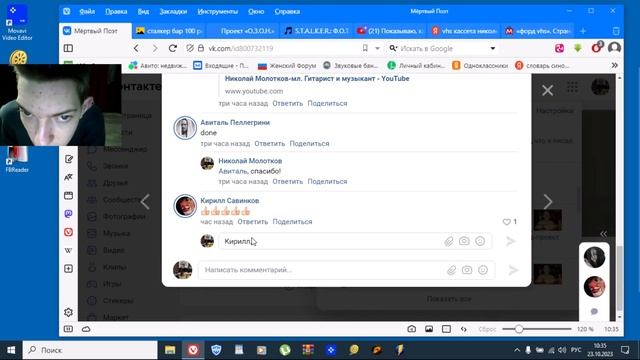
Task: Open the Mastodon panel icon
Action: pos(69,213)
